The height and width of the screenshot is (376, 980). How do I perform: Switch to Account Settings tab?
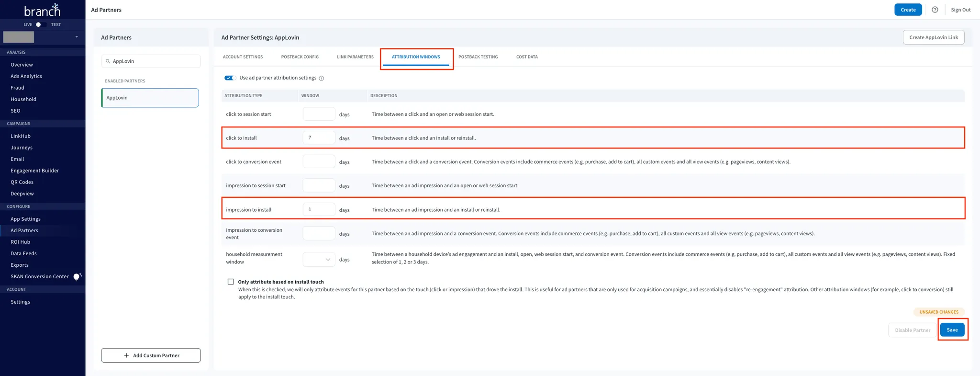point(243,57)
